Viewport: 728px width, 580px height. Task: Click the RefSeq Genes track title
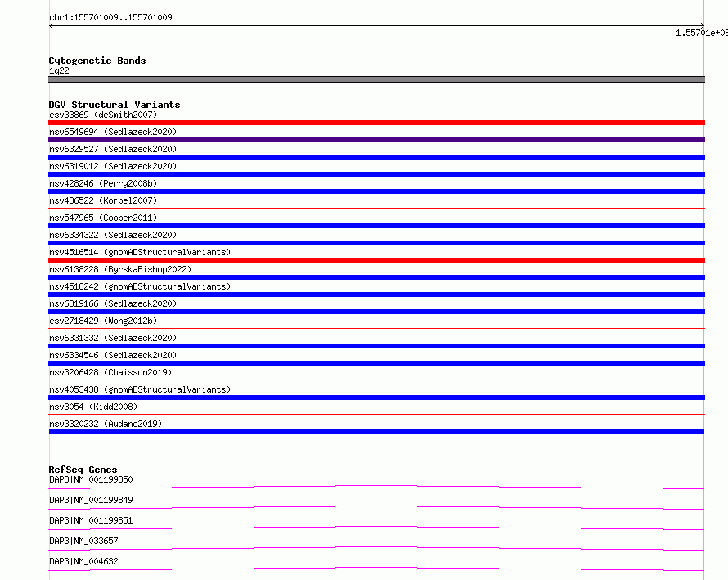[83, 470]
